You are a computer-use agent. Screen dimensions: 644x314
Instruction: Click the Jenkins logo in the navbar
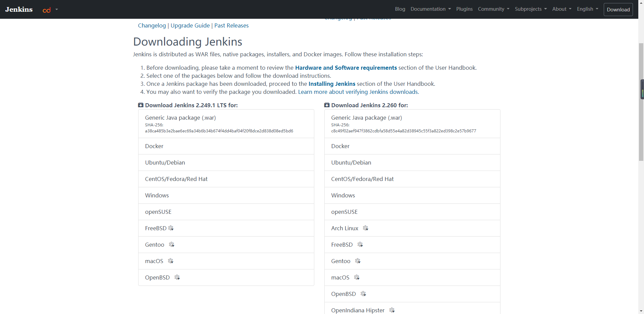pos(19,9)
